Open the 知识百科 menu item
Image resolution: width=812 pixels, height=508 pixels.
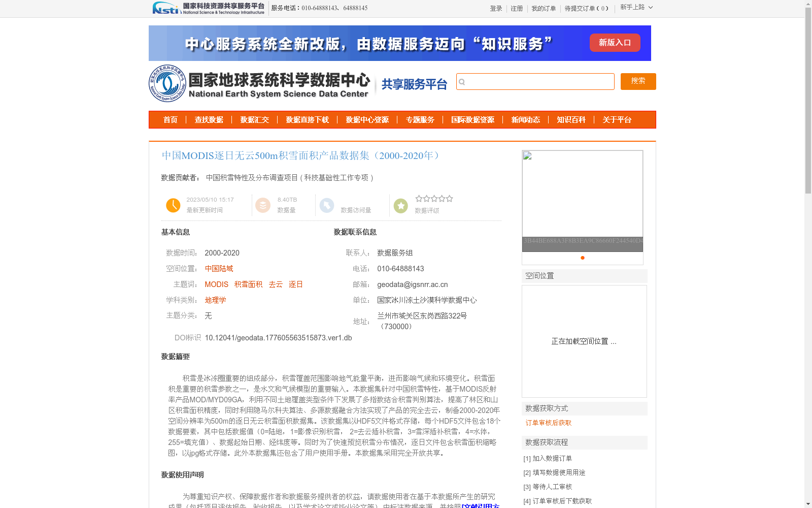point(571,120)
